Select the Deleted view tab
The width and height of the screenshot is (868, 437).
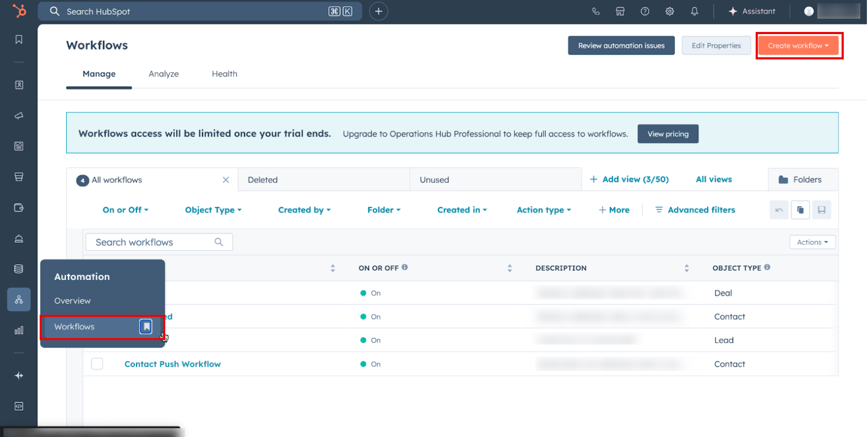324,180
